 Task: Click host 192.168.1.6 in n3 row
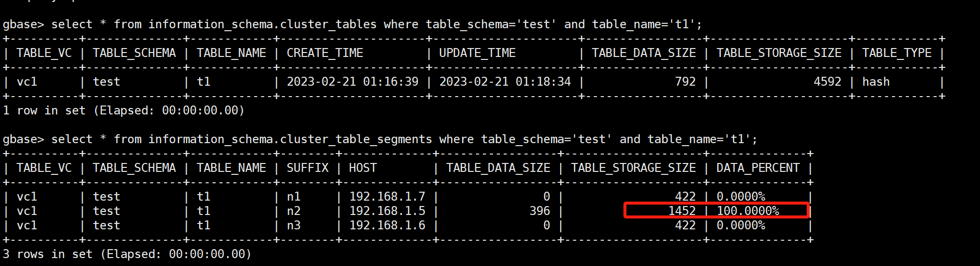[387, 225]
